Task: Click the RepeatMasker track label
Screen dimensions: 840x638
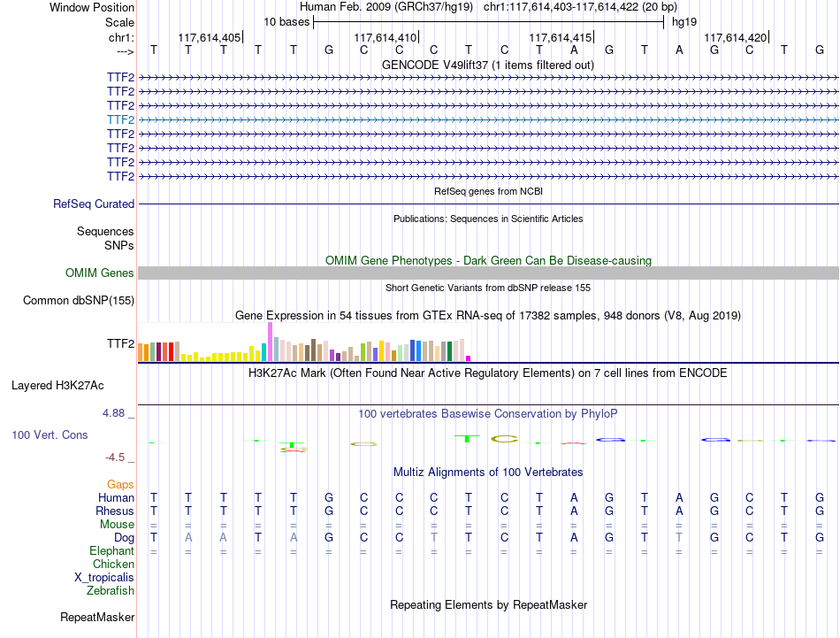Action: point(97,617)
